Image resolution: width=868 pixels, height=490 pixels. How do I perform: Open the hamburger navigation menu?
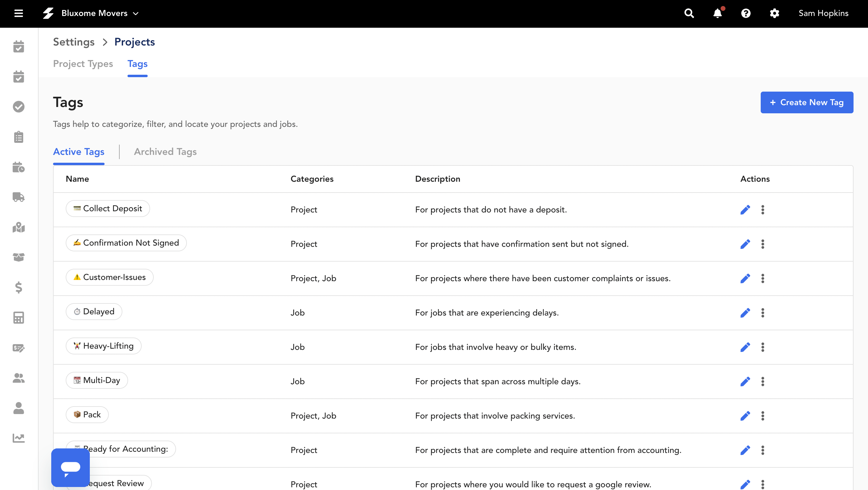pyautogui.click(x=18, y=14)
